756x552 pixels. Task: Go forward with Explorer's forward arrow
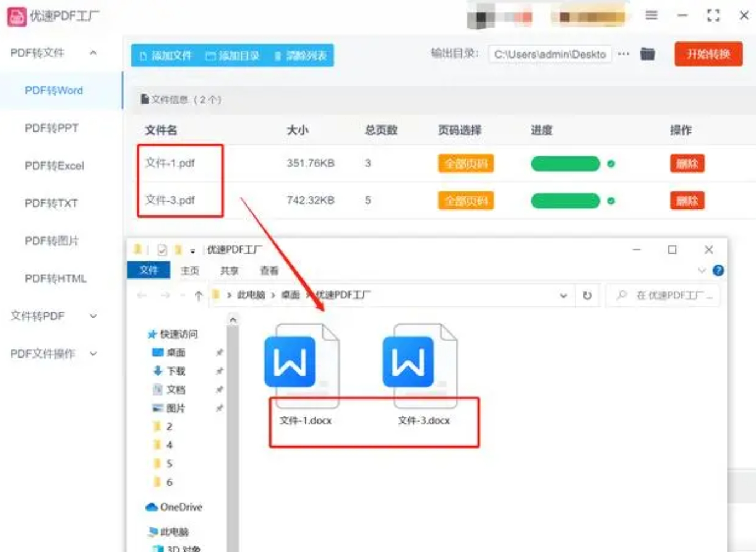click(x=165, y=296)
